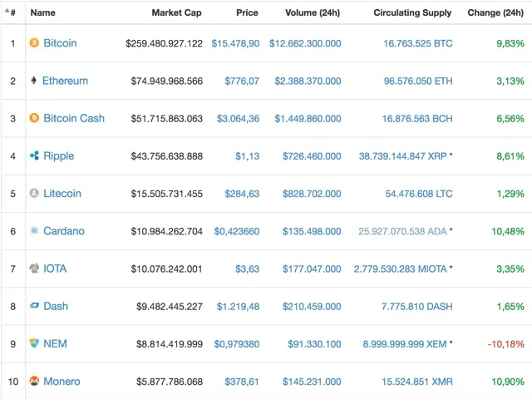Open the Monero name link
Screen dimensions: 532x399
62,382
